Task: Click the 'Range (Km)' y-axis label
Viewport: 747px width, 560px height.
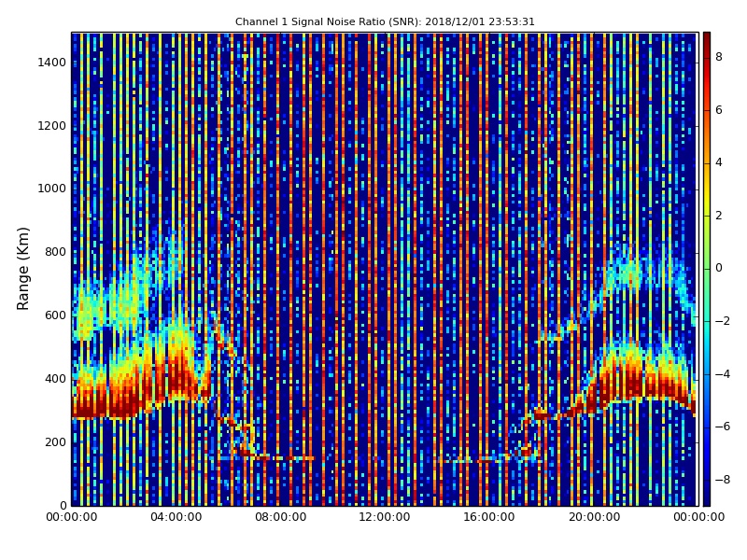Action: pos(22,269)
